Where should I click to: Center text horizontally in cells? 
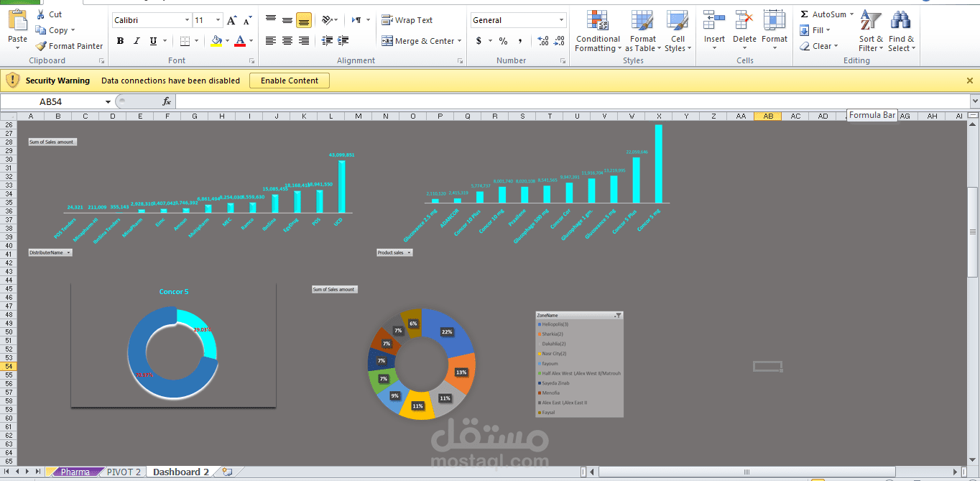tap(287, 41)
